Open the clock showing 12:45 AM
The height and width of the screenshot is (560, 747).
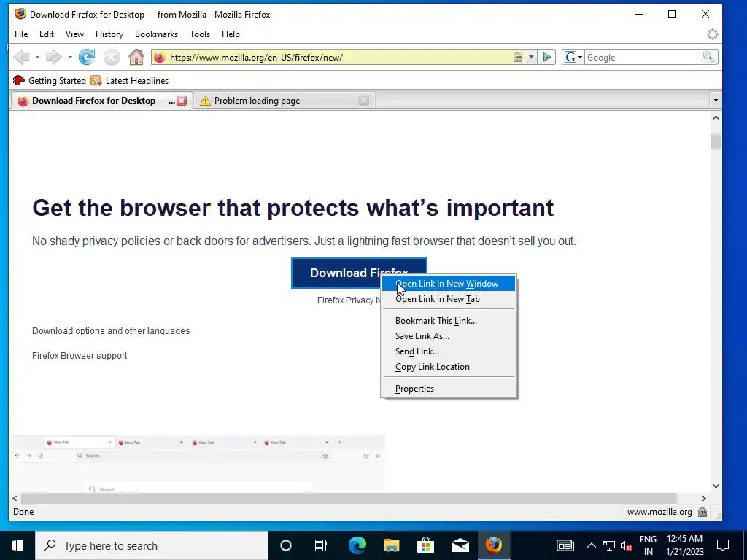click(x=684, y=545)
